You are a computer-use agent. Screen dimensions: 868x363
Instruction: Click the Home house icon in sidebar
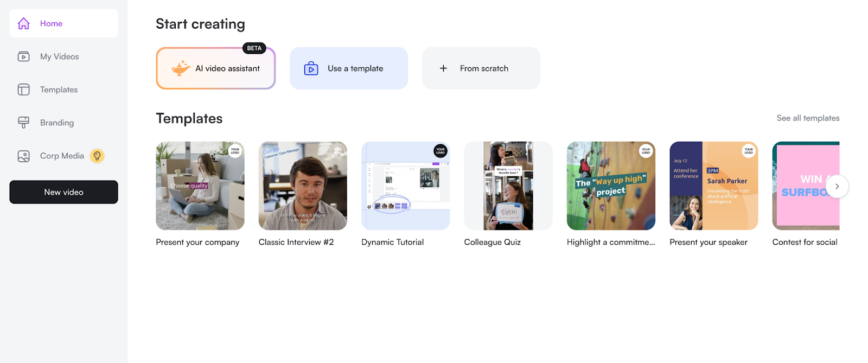click(x=24, y=23)
